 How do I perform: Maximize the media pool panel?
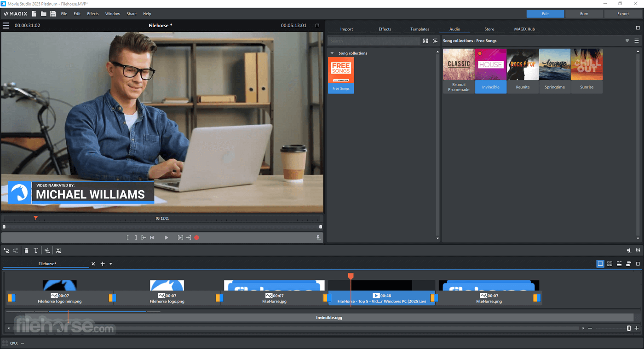(x=638, y=28)
